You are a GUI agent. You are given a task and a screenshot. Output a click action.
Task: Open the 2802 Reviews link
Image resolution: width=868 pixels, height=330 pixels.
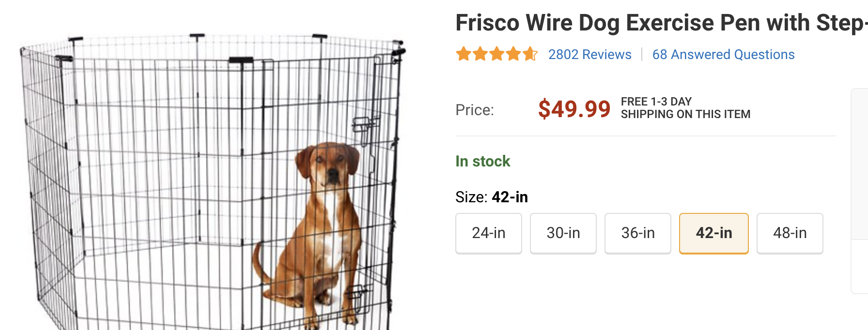[x=589, y=55]
